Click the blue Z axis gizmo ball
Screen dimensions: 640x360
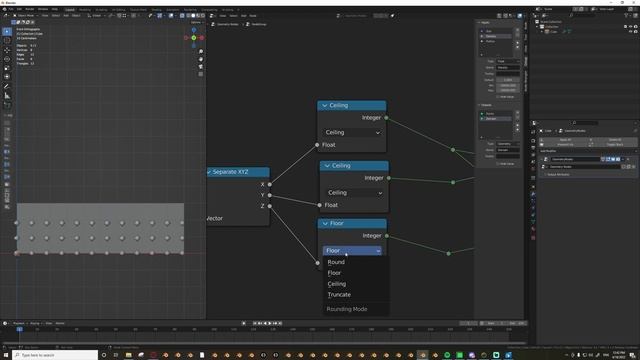tap(194, 30)
